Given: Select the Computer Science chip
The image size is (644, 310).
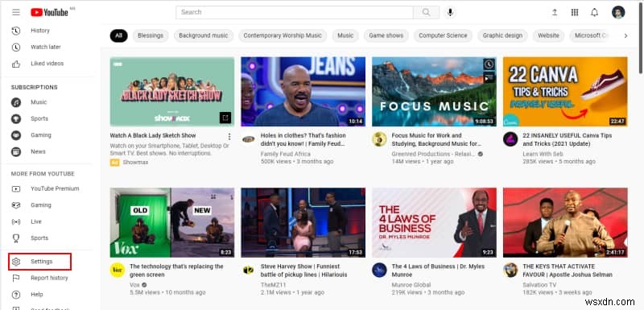Looking at the screenshot, I should [443, 35].
